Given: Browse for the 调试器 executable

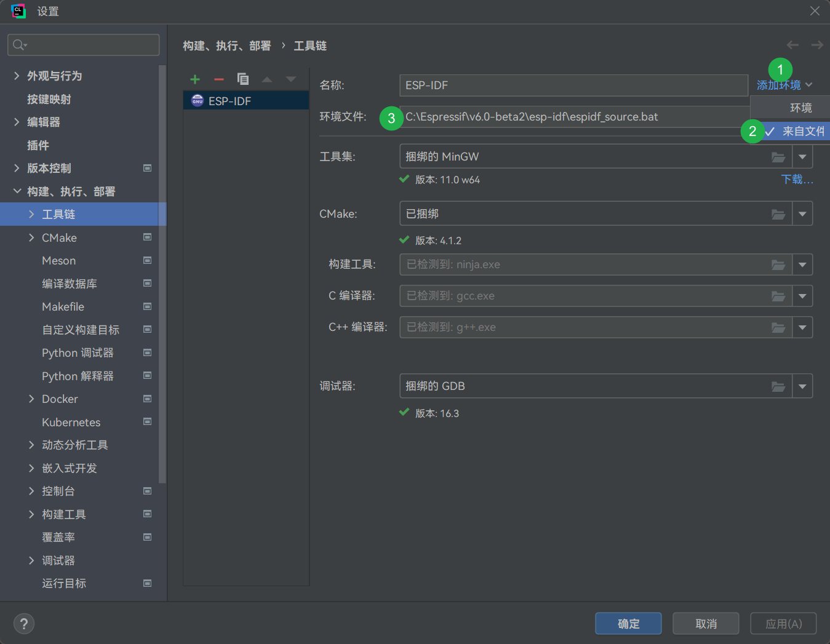Looking at the screenshot, I should coord(778,386).
